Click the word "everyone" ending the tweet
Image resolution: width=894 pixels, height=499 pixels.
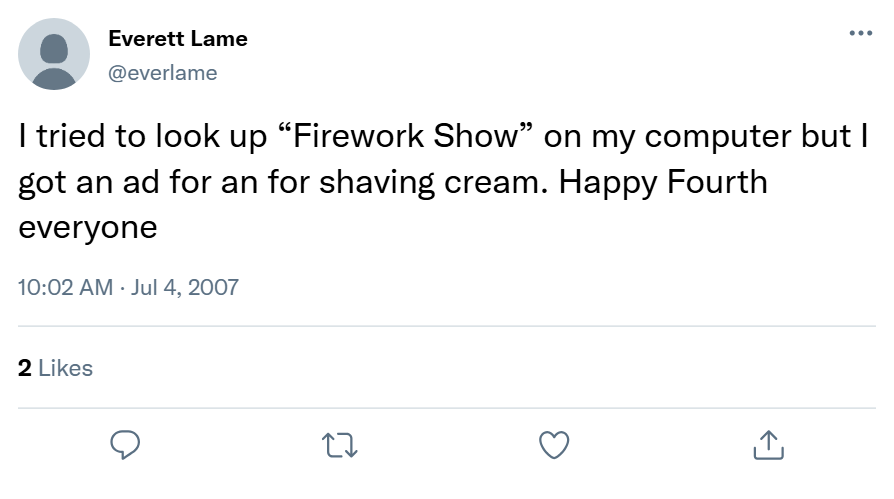[x=88, y=227]
